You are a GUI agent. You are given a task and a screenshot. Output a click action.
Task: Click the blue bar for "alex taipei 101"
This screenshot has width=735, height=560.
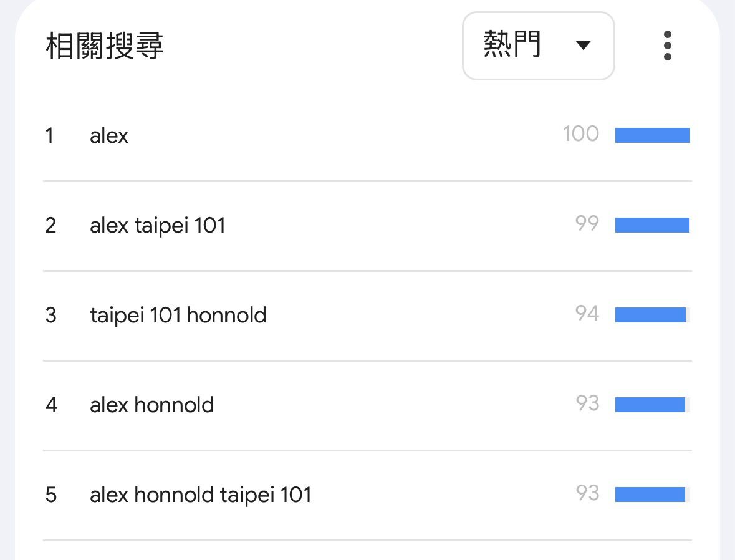[x=652, y=225]
